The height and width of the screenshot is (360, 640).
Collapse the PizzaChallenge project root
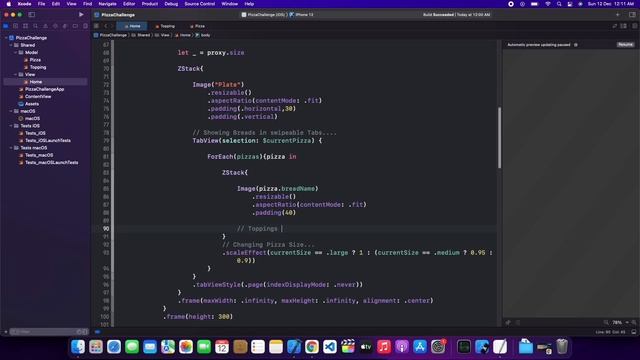pos(6,38)
